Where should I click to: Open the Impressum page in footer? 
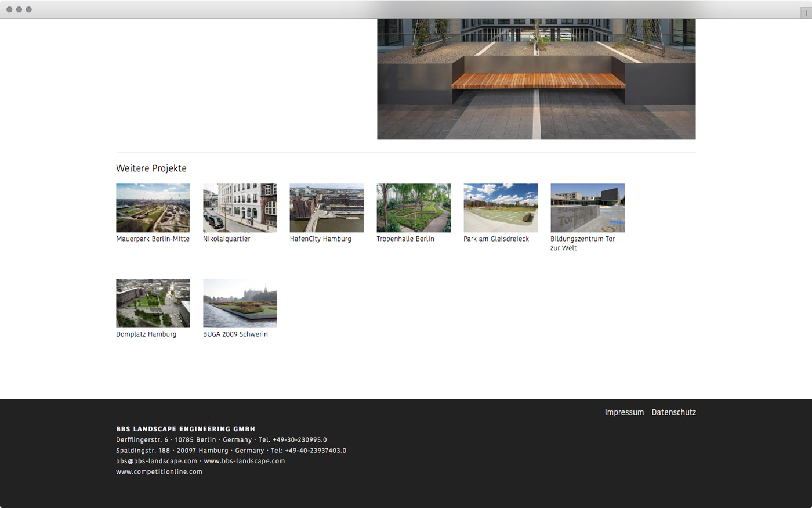(624, 412)
